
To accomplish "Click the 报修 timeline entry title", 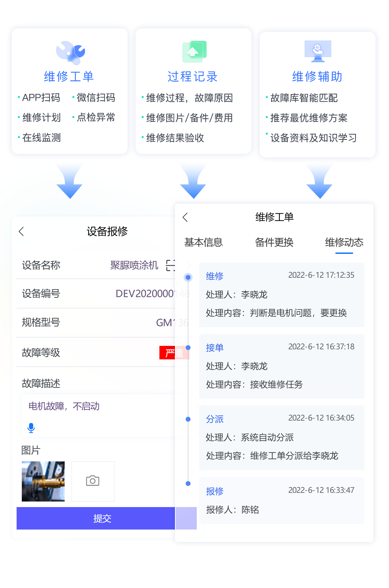I will pos(215,491).
